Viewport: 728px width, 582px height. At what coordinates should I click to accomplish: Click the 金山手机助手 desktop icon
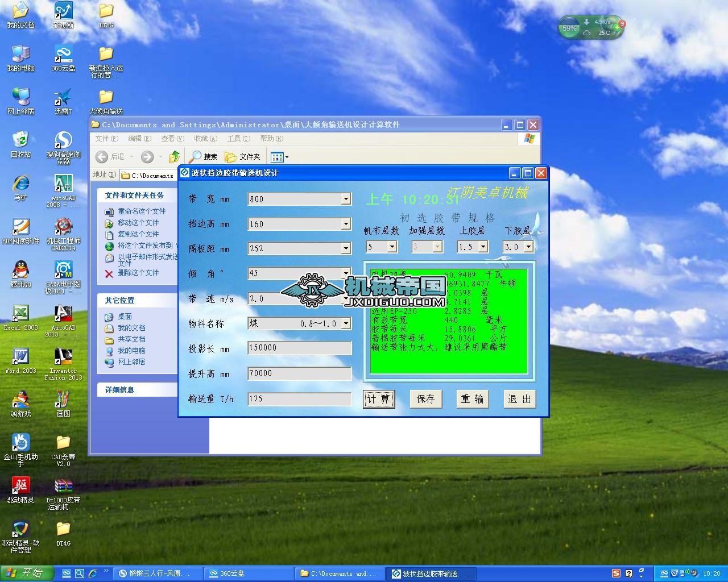20,450
